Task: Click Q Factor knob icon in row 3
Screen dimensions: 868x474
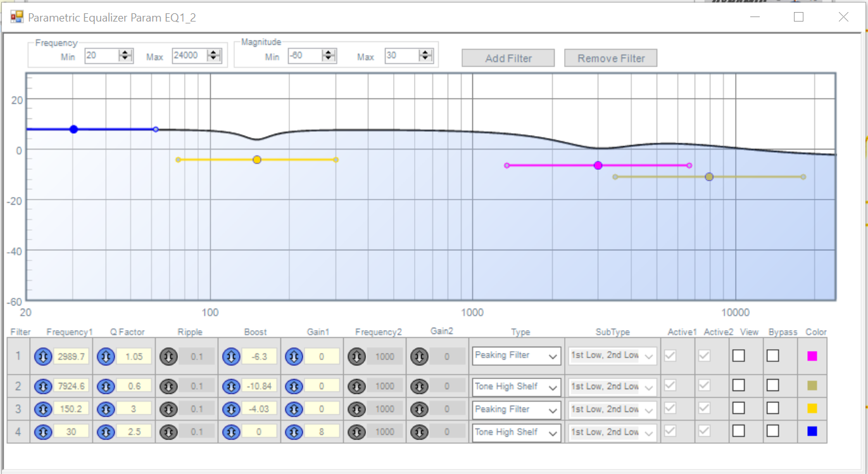Action: 106,409
